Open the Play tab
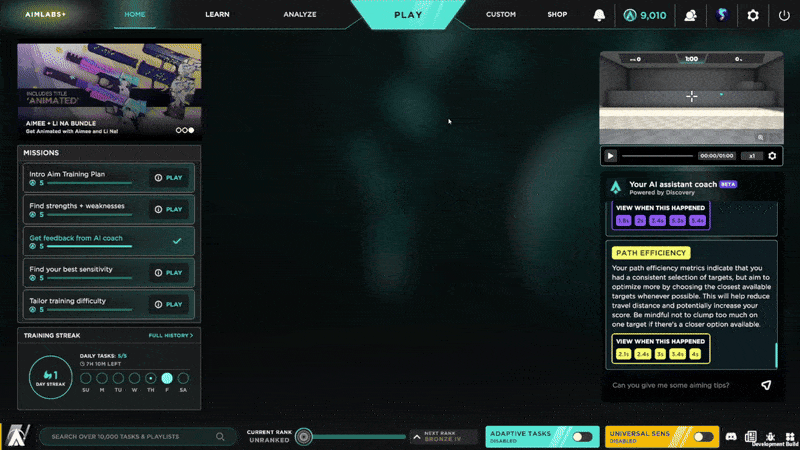This screenshot has height=450, width=800. coord(408,15)
